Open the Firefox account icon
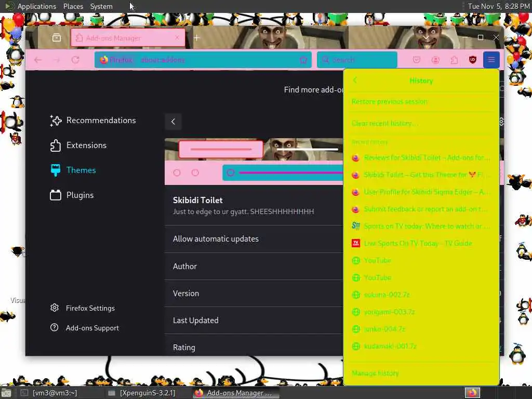The width and height of the screenshot is (532, 399). [435, 60]
